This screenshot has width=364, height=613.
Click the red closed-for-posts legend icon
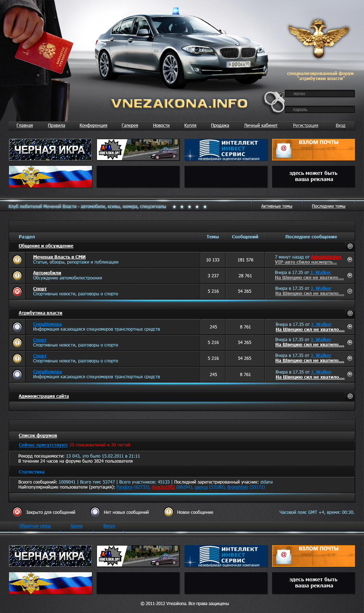(17, 512)
